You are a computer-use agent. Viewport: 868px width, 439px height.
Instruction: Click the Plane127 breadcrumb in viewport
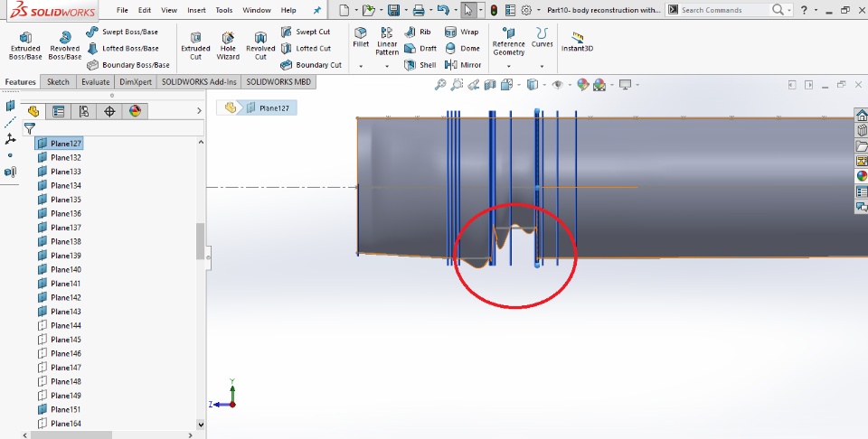click(269, 107)
